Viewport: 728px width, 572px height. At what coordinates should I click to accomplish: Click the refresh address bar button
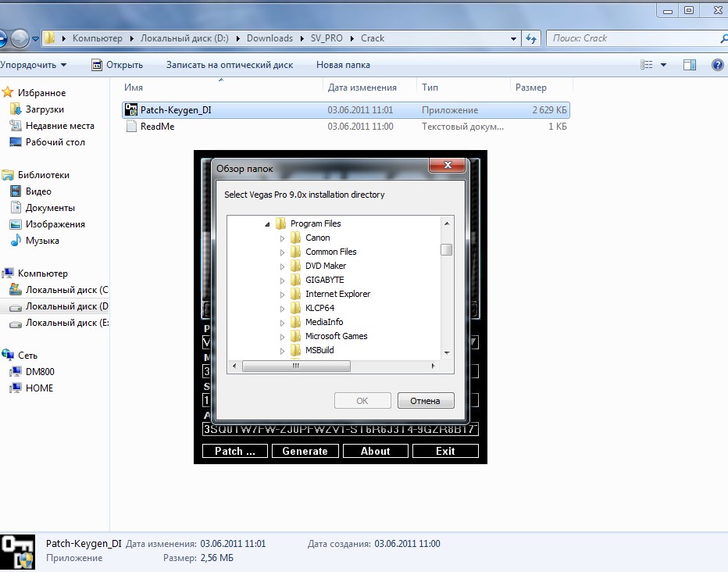pos(531,38)
